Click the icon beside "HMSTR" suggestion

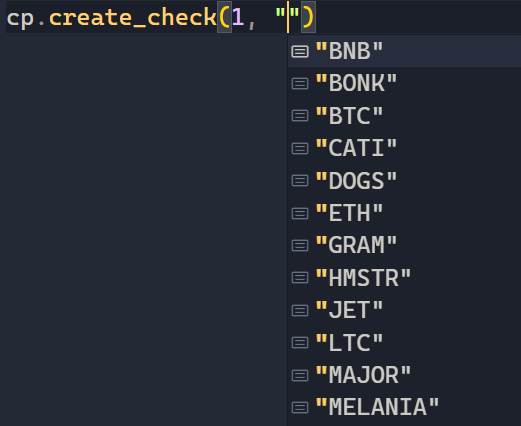(300, 278)
